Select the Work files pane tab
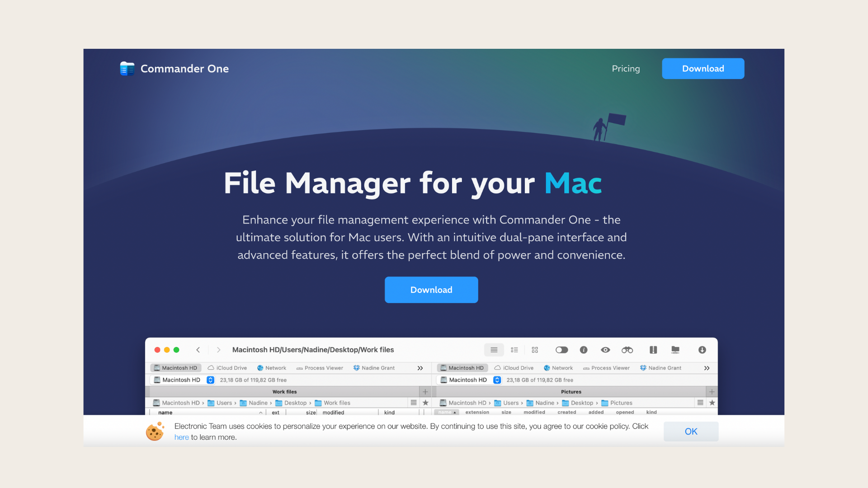 coord(284,392)
